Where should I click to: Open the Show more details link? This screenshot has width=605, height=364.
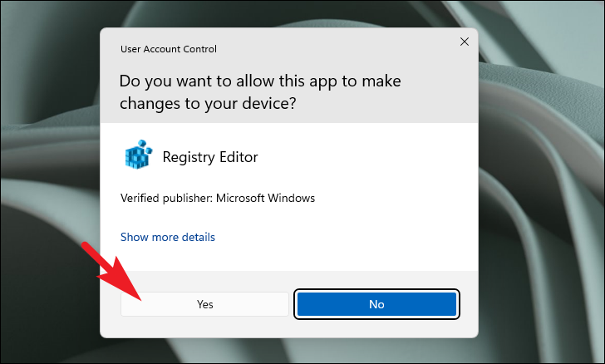click(168, 237)
